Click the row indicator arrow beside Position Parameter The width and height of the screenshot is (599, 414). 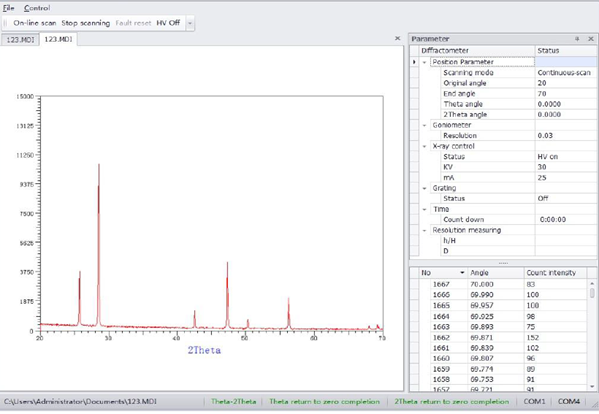(414, 62)
